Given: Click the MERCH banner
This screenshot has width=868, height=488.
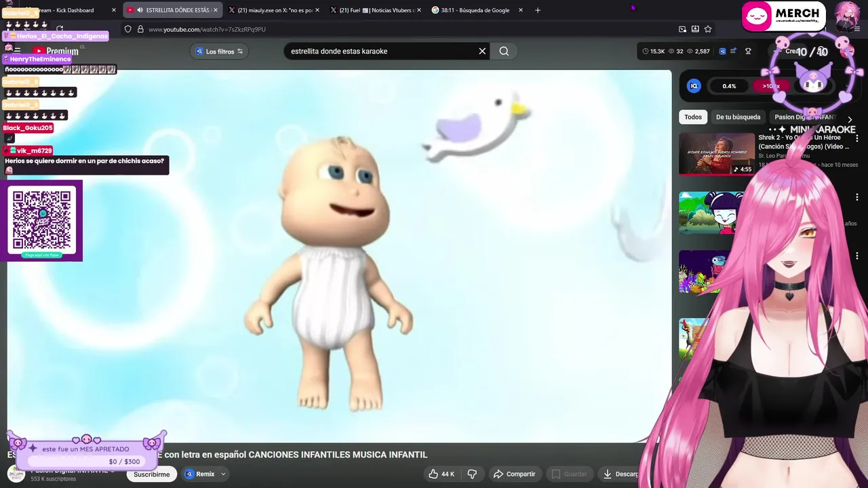Looking at the screenshot, I should (x=783, y=17).
